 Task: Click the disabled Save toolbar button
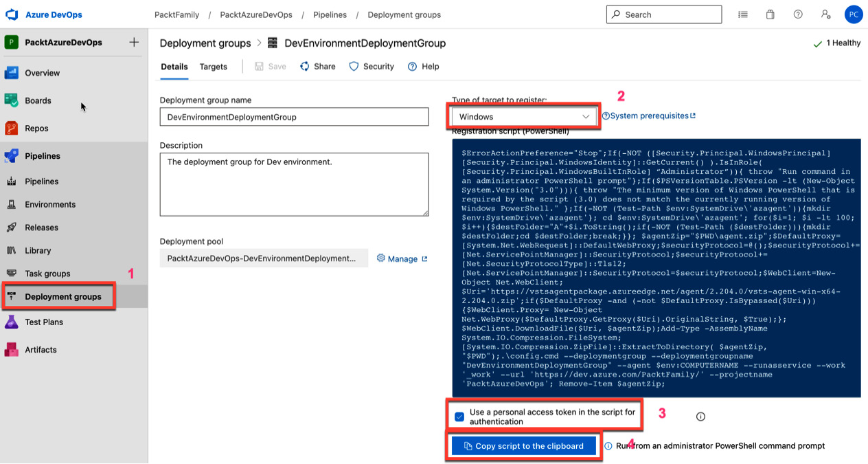coord(270,67)
